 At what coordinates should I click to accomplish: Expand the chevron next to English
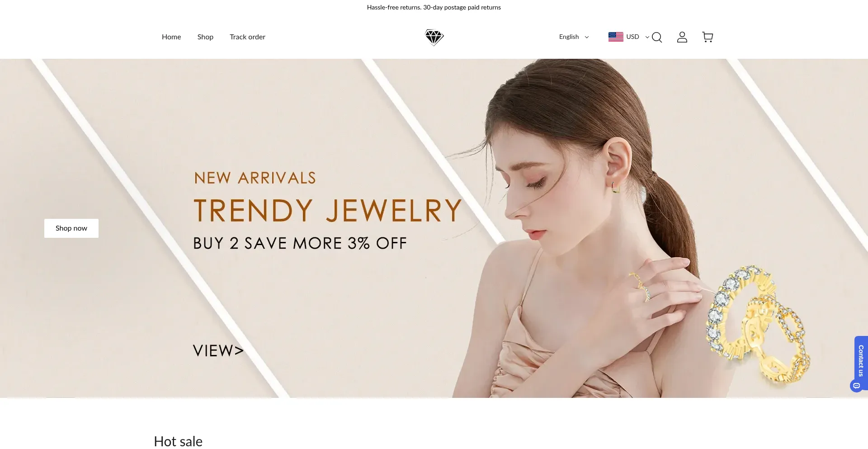pos(587,37)
